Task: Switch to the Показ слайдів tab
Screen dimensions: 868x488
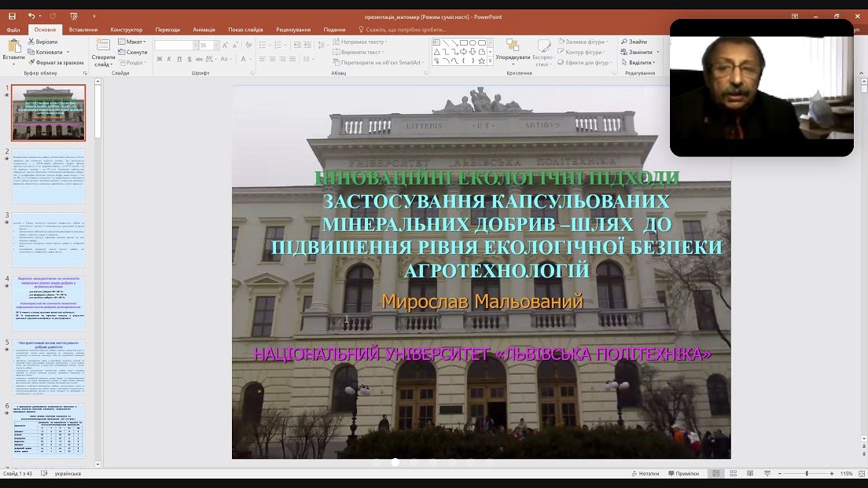Action: tap(245, 30)
